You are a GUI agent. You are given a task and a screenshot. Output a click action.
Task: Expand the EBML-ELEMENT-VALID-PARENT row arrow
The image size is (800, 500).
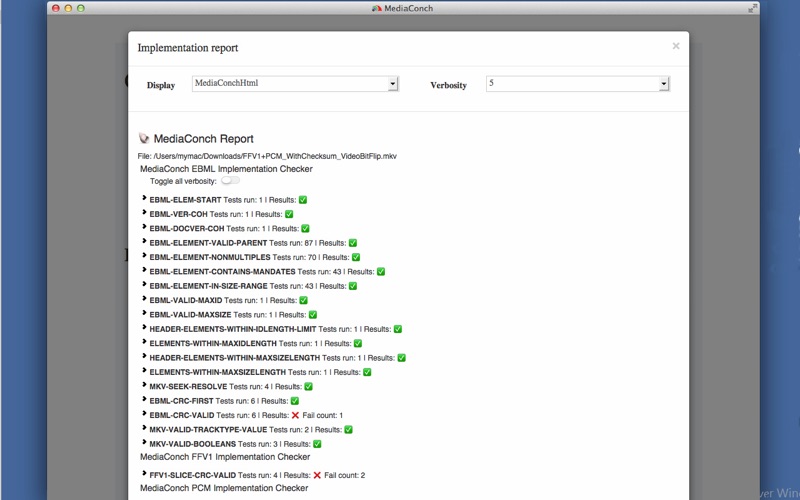pos(144,241)
